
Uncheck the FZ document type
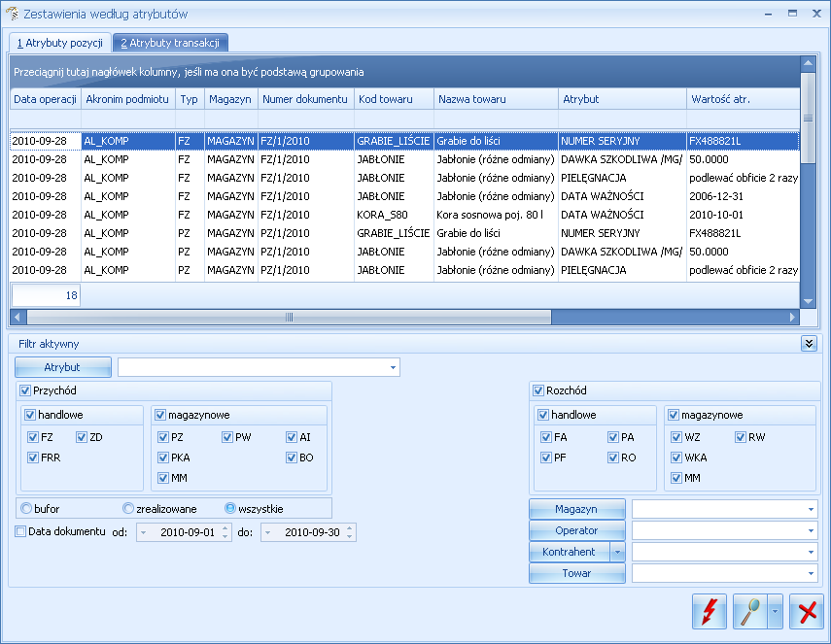tap(33, 437)
